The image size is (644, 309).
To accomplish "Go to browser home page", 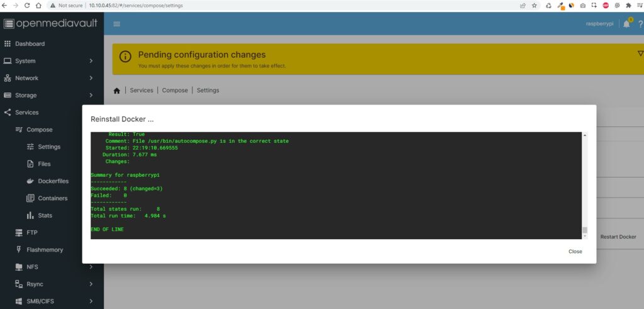I will [x=38, y=6].
